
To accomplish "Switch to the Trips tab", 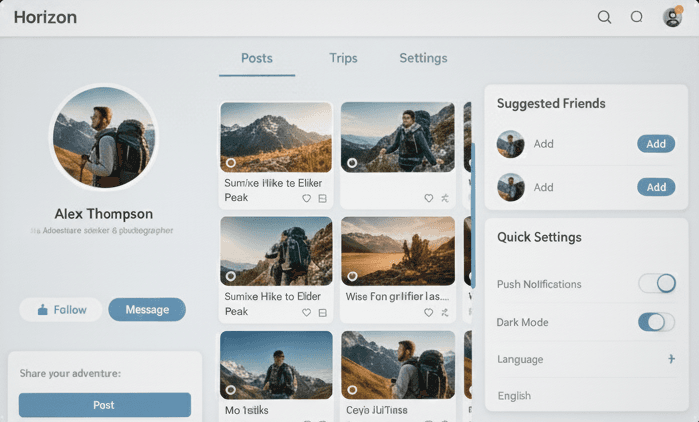I will coord(343,58).
